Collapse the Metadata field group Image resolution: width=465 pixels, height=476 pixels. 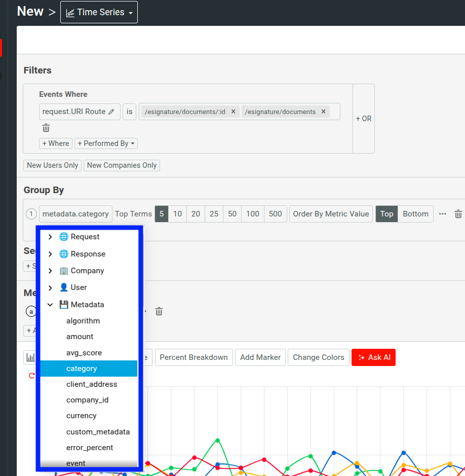coord(49,304)
